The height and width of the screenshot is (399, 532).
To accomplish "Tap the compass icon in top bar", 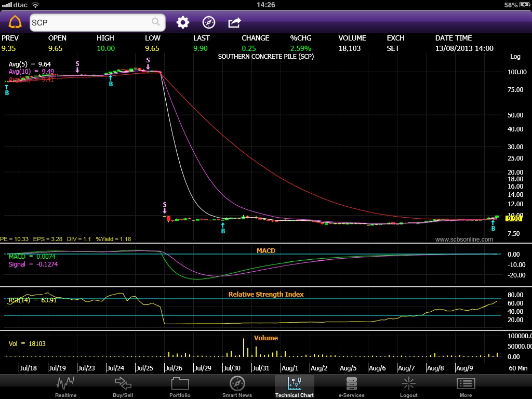I will [x=208, y=22].
